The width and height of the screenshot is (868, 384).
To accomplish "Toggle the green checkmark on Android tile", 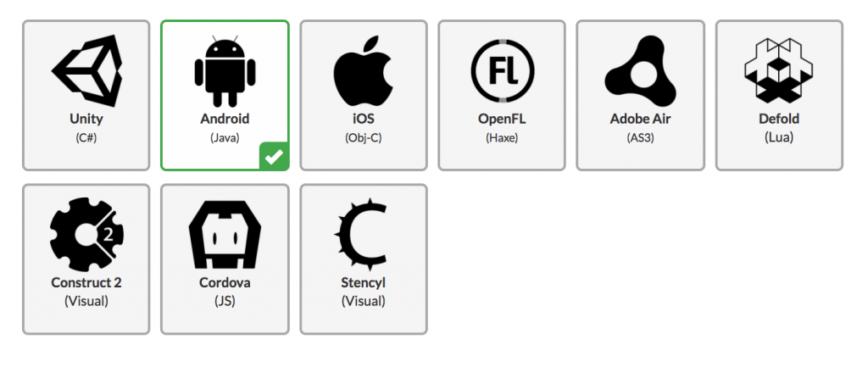I will (x=275, y=157).
